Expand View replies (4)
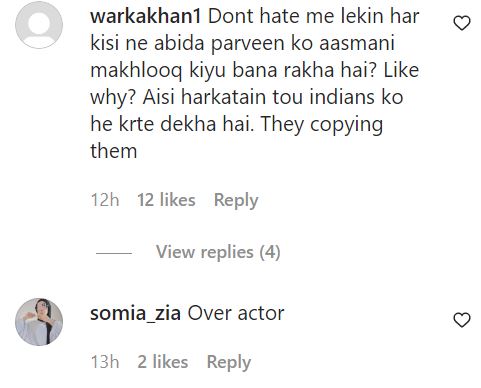 click(x=218, y=252)
